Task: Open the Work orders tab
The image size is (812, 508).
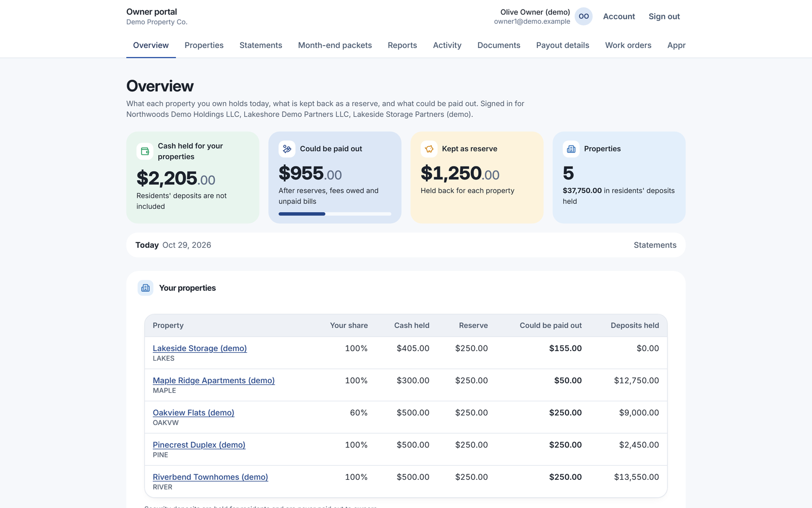Action: coord(628,45)
